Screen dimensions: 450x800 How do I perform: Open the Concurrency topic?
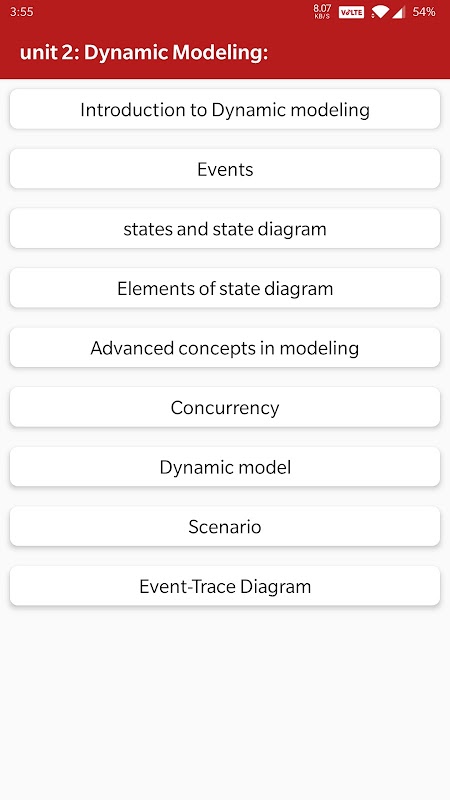coord(225,407)
